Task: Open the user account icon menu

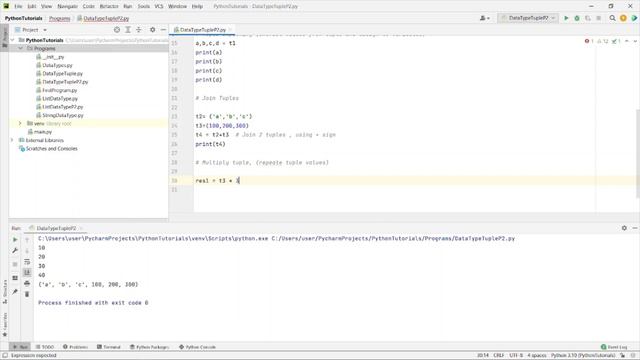Action: [x=484, y=18]
